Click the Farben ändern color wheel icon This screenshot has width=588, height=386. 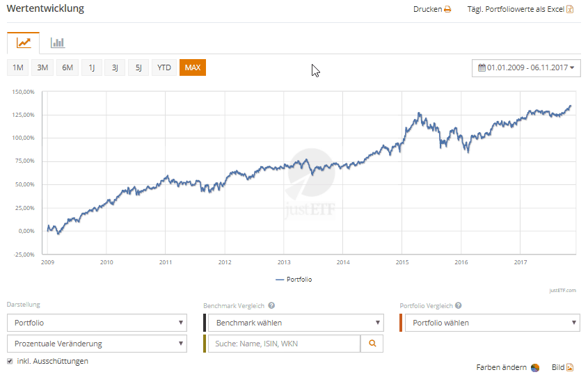pyautogui.click(x=535, y=368)
